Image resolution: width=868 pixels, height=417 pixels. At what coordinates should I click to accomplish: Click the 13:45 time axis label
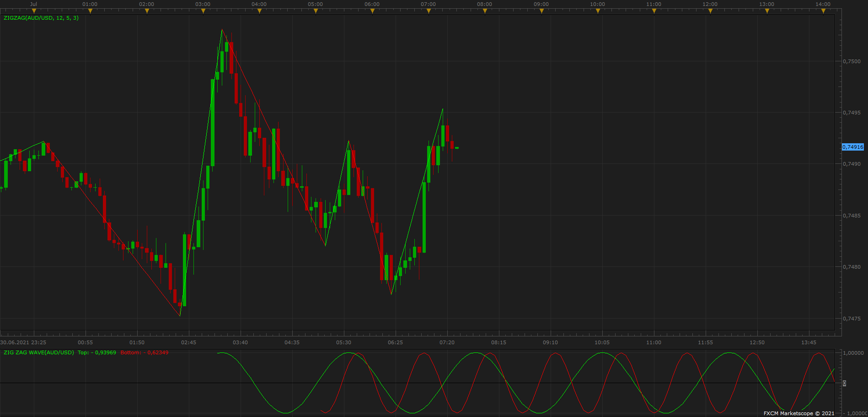(809, 342)
